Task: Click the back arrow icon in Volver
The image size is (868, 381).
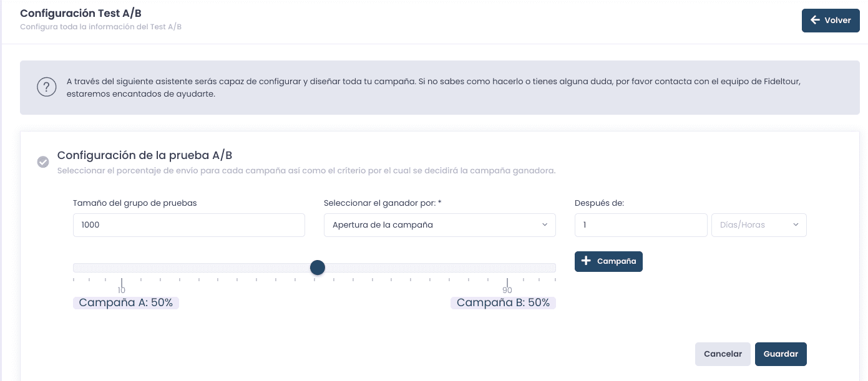Action: tap(815, 21)
